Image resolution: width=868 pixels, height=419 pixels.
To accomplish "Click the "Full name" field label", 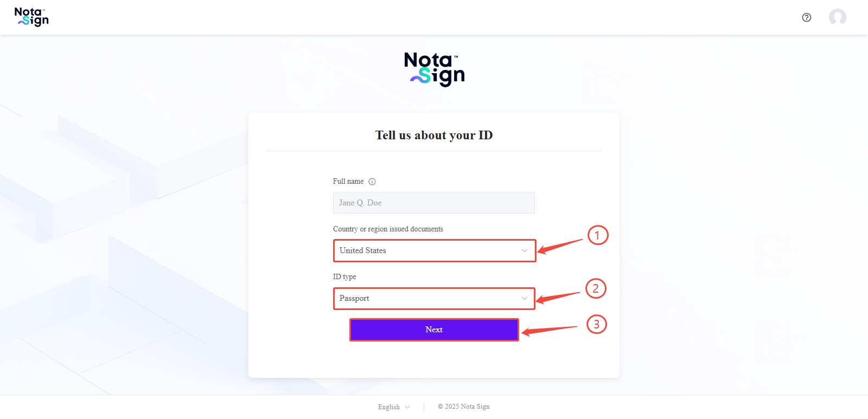I will pyautogui.click(x=348, y=182).
